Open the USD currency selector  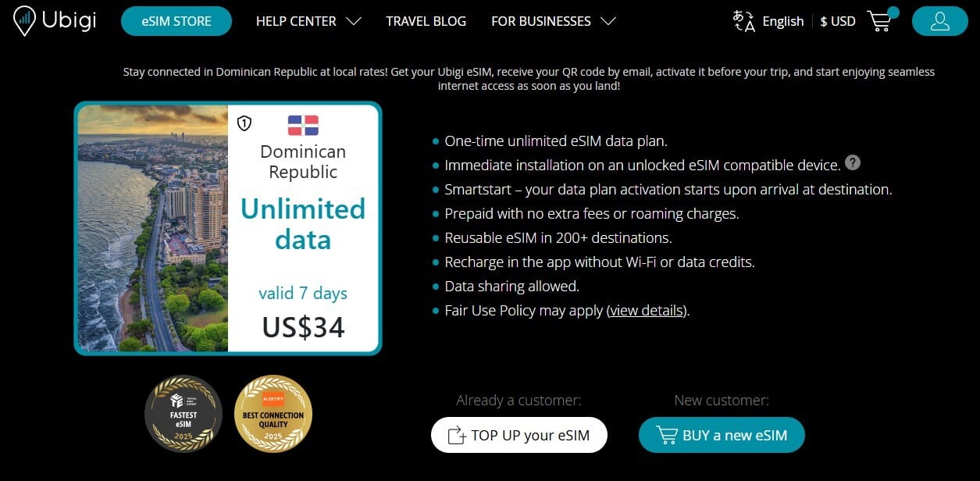pyautogui.click(x=838, y=21)
